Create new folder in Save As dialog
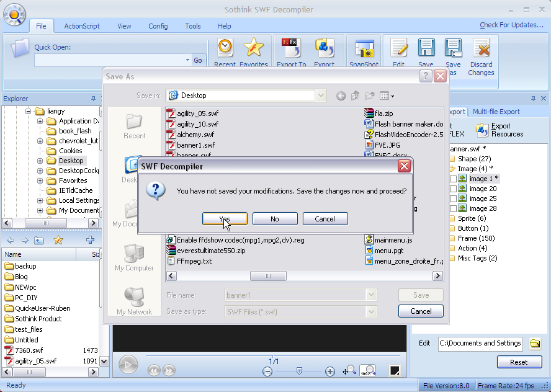 (370, 96)
